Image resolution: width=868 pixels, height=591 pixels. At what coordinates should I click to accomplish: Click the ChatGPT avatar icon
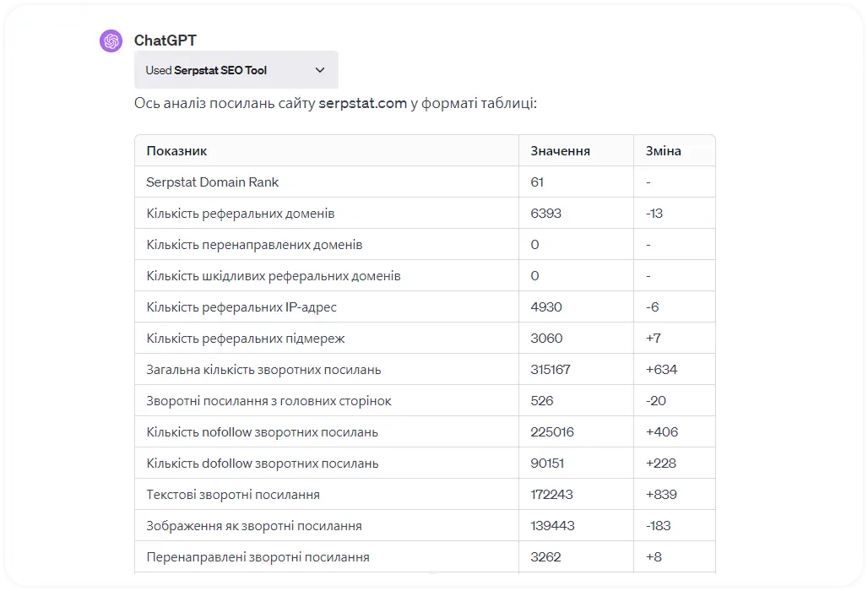click(111, 41)
